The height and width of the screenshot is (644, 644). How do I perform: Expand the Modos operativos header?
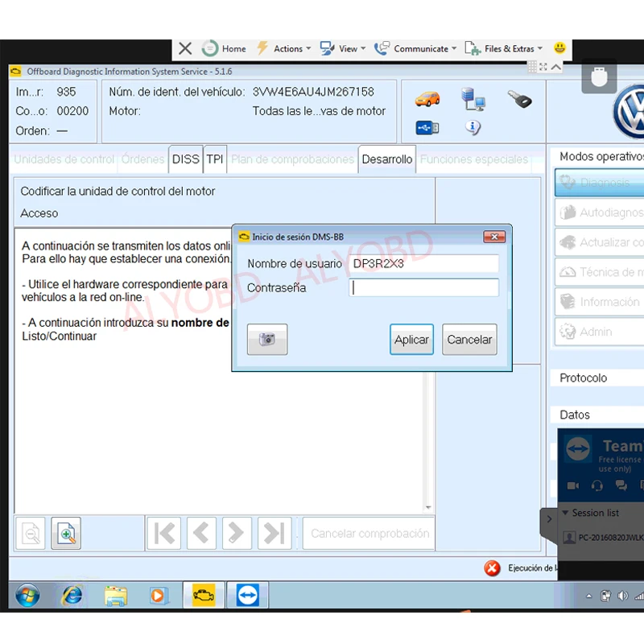pyautogui.click(x=597, y=156)
